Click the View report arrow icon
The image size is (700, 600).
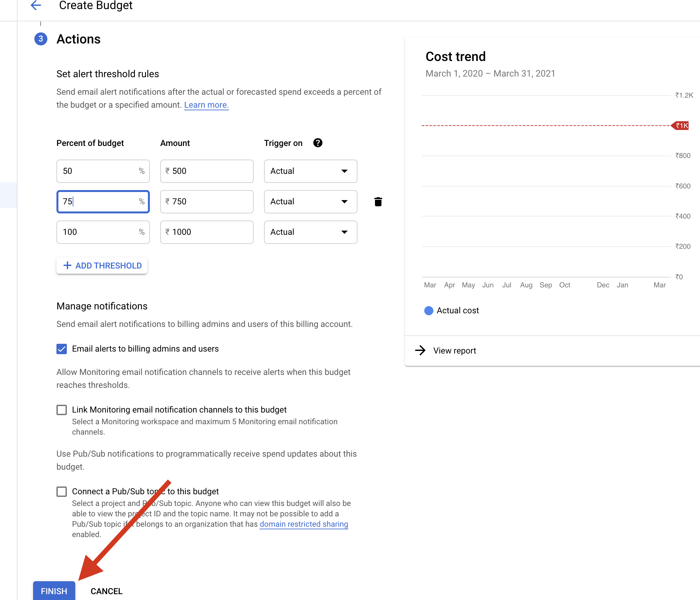(x=420, y=350)
